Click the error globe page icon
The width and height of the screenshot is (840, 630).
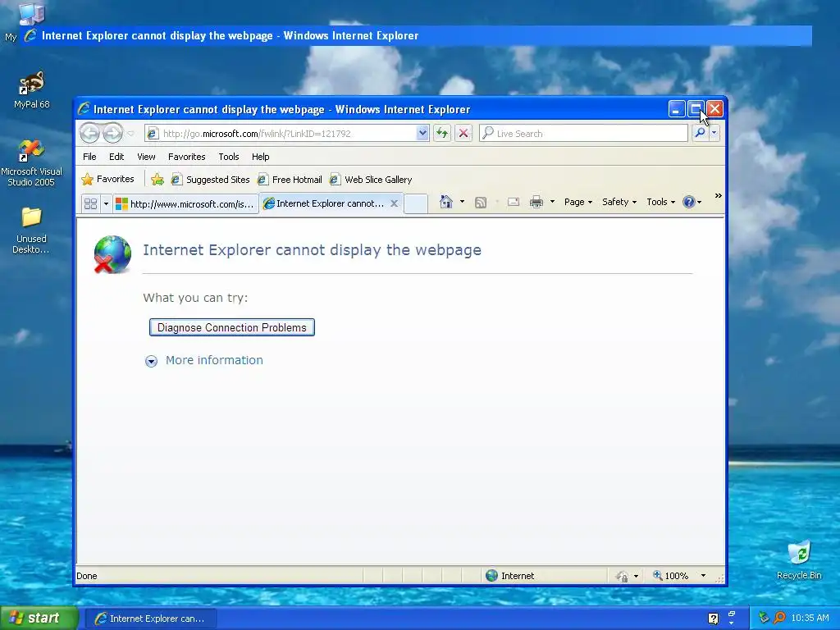click(x=112, y=254)
